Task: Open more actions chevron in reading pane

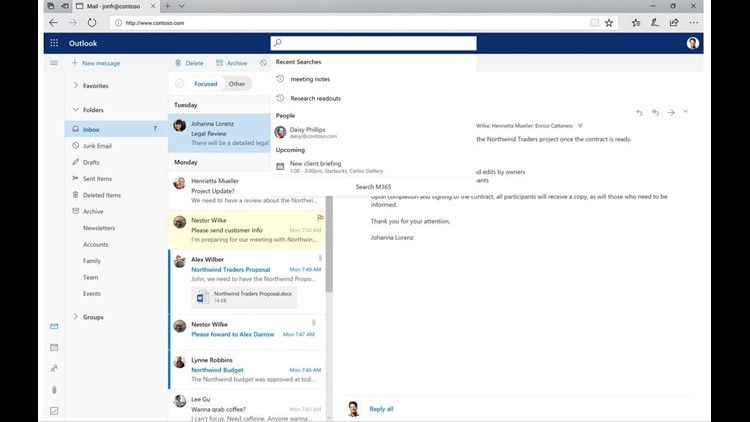Action: (685, 111)
